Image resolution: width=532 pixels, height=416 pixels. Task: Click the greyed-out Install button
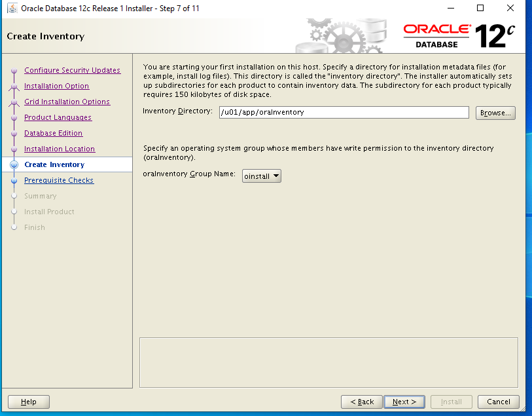pos(452,402)
